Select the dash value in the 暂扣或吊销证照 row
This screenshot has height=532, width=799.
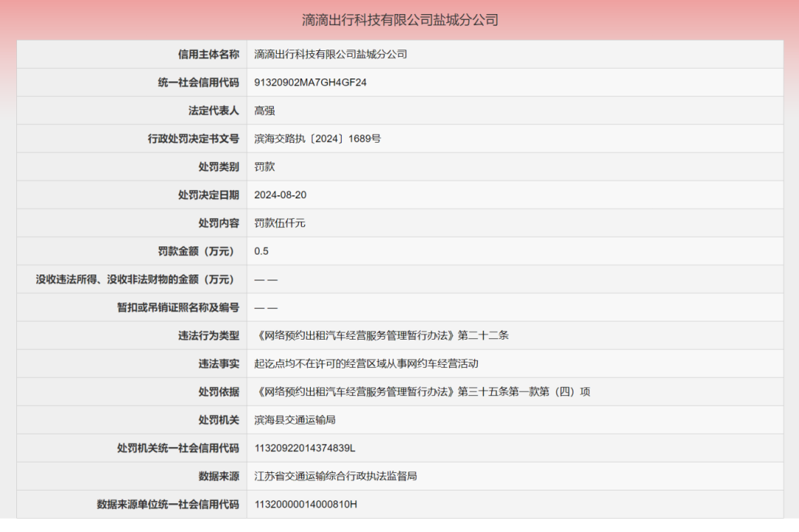click(x=266, y=308)
